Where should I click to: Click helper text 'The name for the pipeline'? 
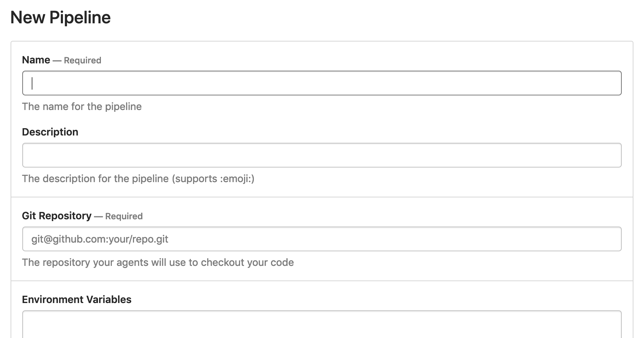pos(82,106)
